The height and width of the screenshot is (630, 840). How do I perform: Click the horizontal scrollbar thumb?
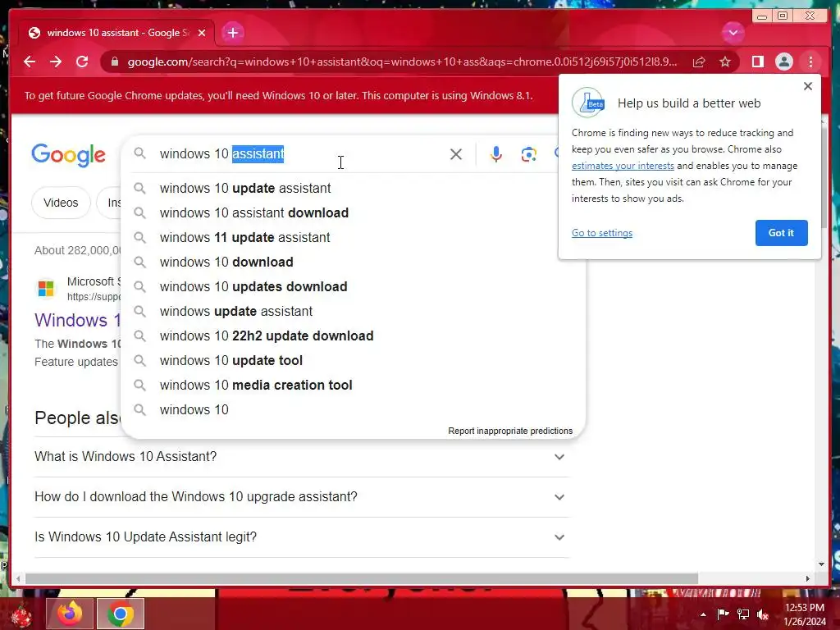[362, 578]
